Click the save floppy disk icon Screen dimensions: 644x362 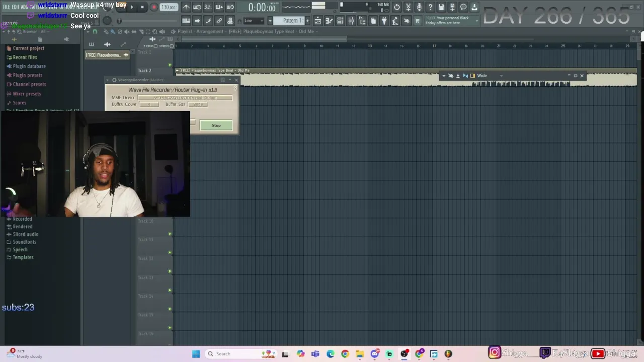(441, 7)
